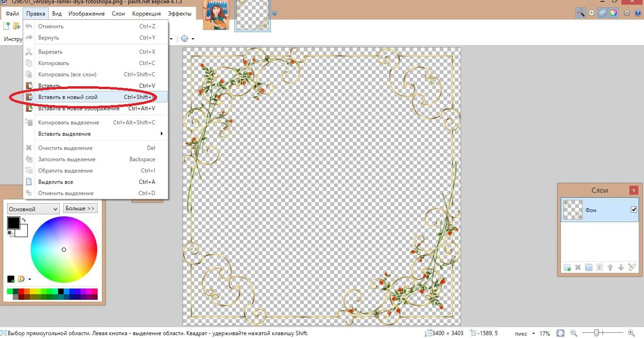Screen dimensions: 644x338
Task: Pick a color on the color wheel
Action: point(64,249)
